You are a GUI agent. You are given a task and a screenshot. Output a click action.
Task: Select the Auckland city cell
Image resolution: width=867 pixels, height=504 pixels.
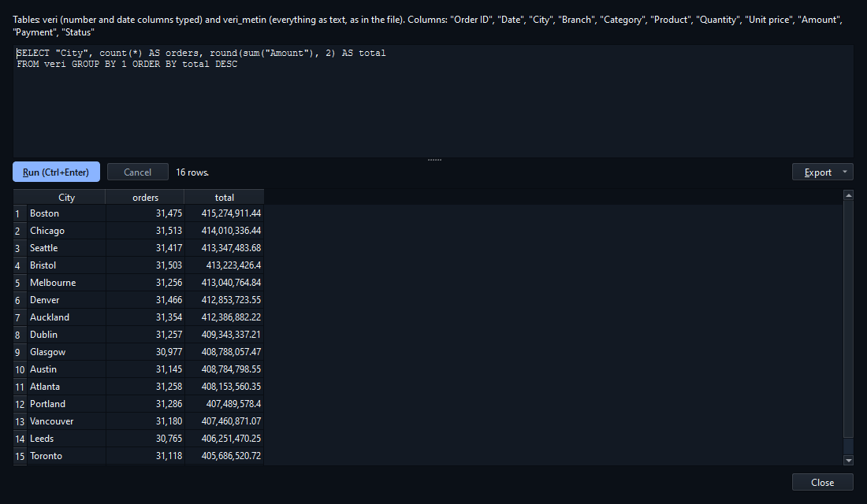tap(66, 317)
